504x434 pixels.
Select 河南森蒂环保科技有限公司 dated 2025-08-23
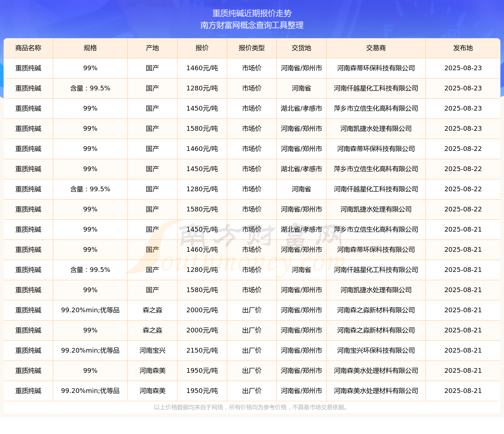pos(376,68)
